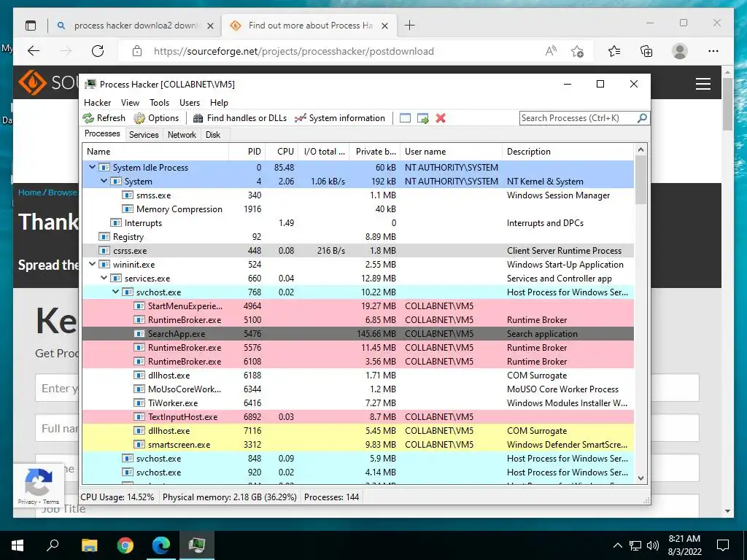Screen dimensions: 747x560
Task: Open taskbar search magnifier
Action: (x=53, y=545)
